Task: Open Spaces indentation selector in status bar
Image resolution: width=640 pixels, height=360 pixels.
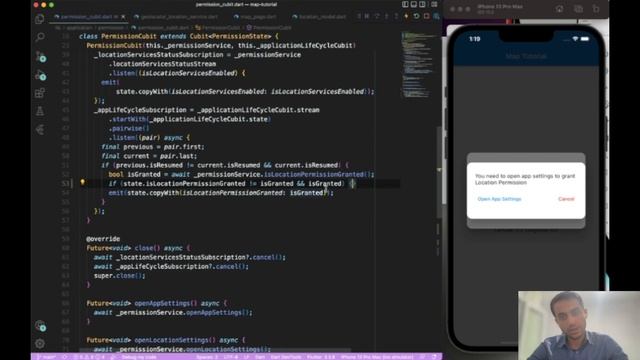Action: 207,357
